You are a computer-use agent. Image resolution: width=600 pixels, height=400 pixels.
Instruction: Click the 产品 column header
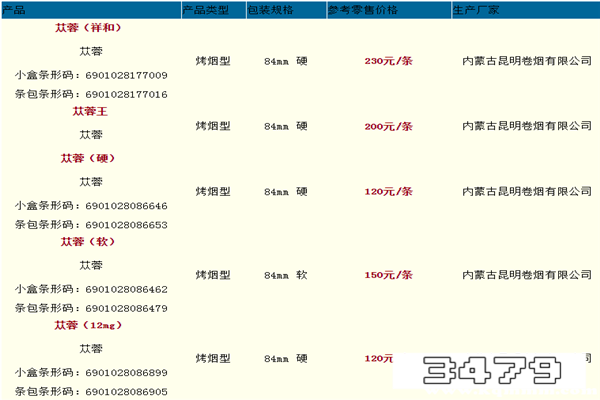click(15, 9)
